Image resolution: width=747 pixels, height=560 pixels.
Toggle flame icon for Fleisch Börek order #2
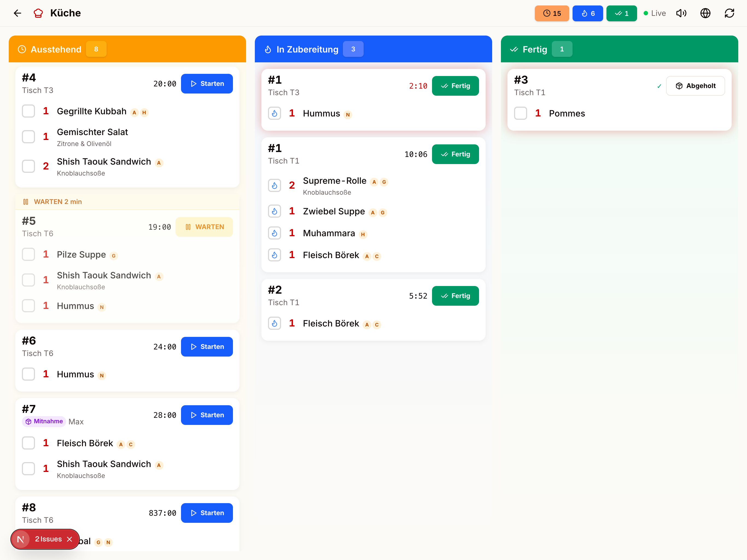[x=275, y=323]
